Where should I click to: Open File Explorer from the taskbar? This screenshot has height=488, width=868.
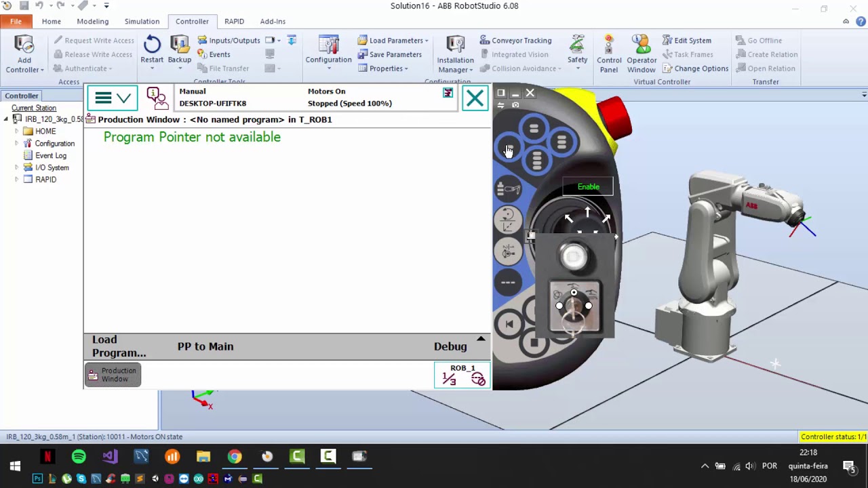click(x=203, y=457)
